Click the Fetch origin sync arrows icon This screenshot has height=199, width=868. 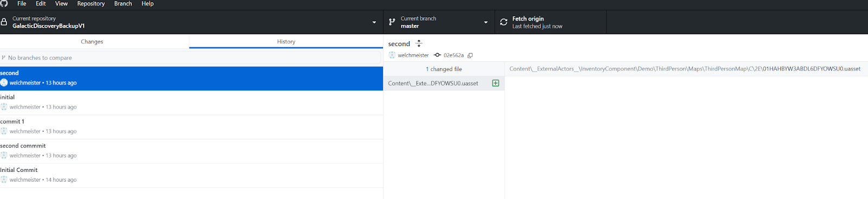(x=503, y=22)
